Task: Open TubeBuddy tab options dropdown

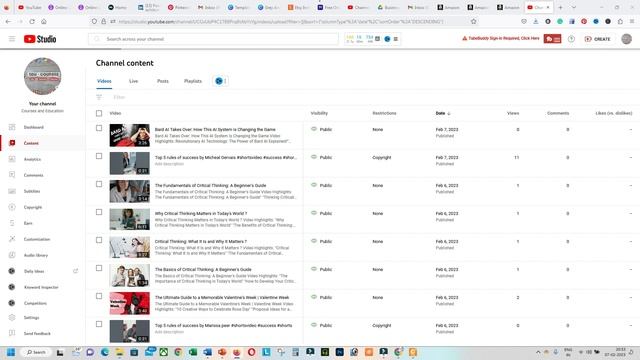Action: coord(220,81)
